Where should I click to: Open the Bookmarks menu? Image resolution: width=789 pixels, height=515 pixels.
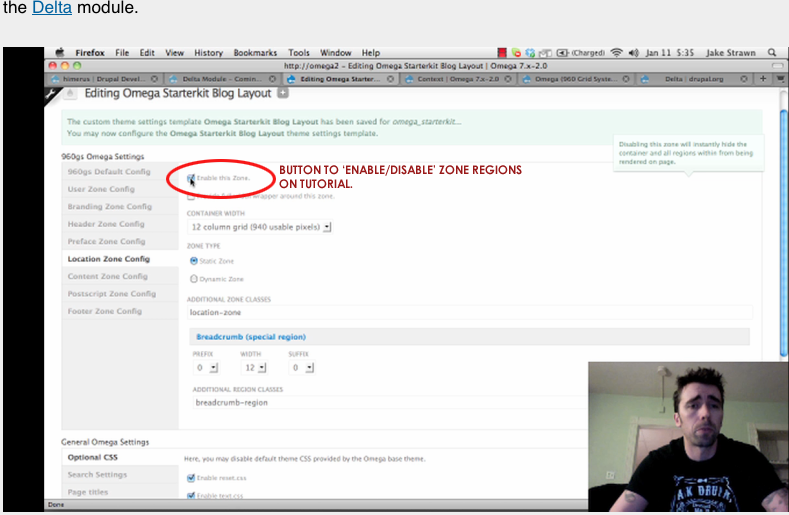[x=255, y=53]
